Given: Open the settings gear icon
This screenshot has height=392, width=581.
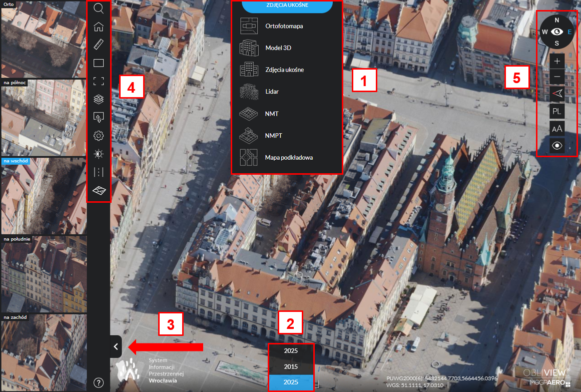Looking at the screenshot, I should point(99,136).
